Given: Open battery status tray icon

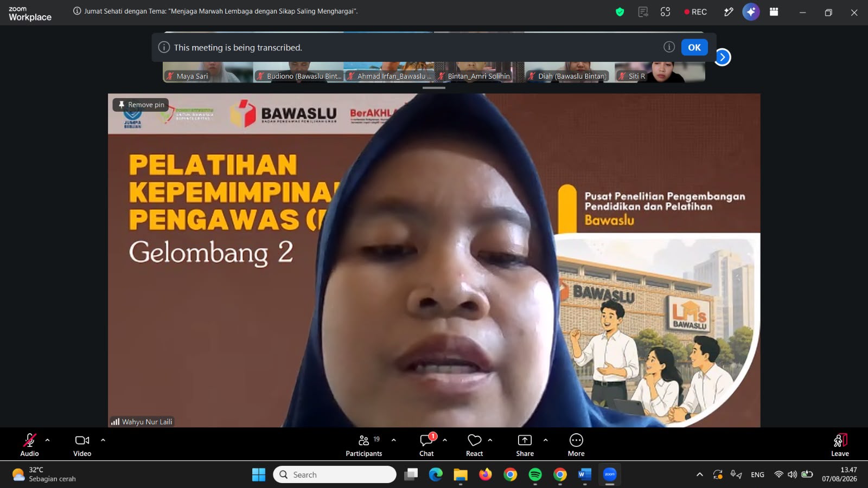Looking at the screenshot, I should [x=807, y=474].
